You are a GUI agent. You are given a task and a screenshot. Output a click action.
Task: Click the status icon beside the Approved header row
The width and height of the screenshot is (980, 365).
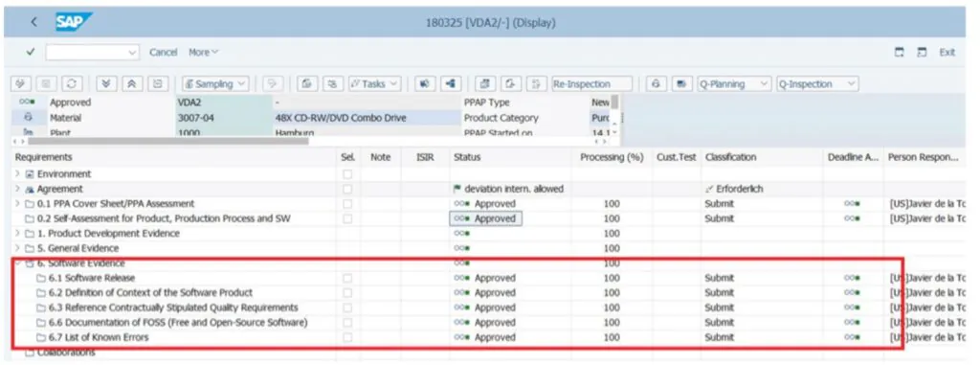(x=27, y=103)
